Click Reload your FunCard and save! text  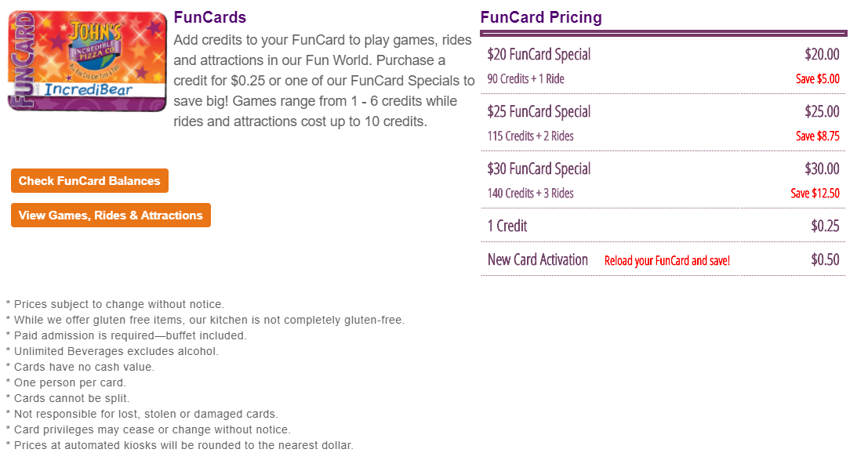[x=666, y=261]
